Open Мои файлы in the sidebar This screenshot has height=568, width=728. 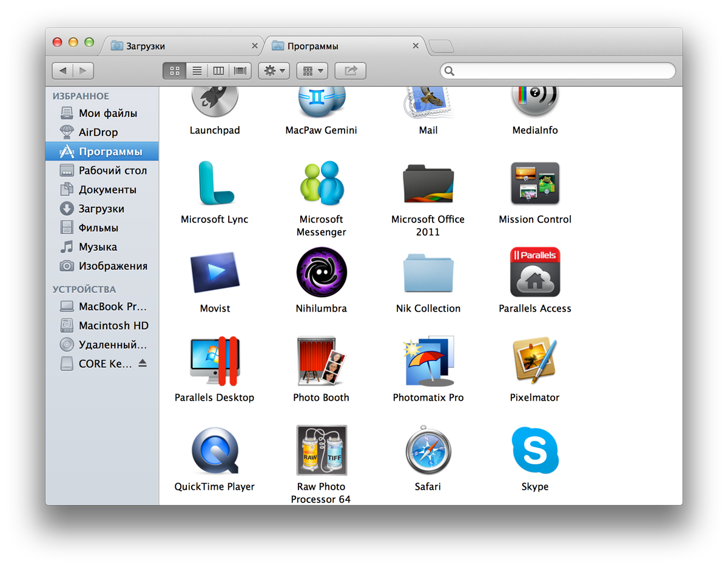coord(102,113)
